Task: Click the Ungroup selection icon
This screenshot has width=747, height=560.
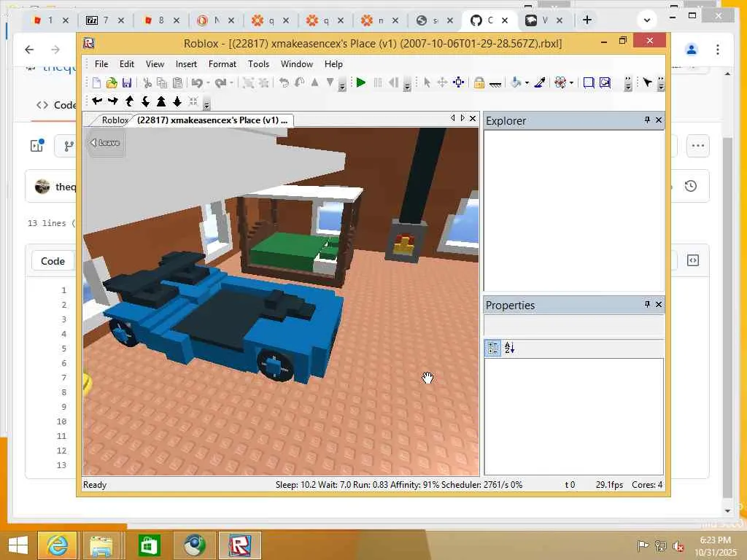Action: [x=263, y=83]
